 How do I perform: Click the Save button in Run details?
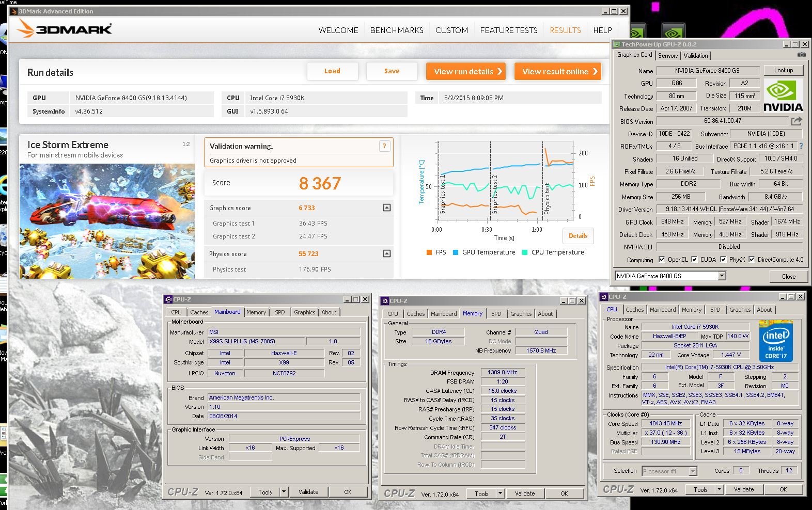[x=392, y=71]
